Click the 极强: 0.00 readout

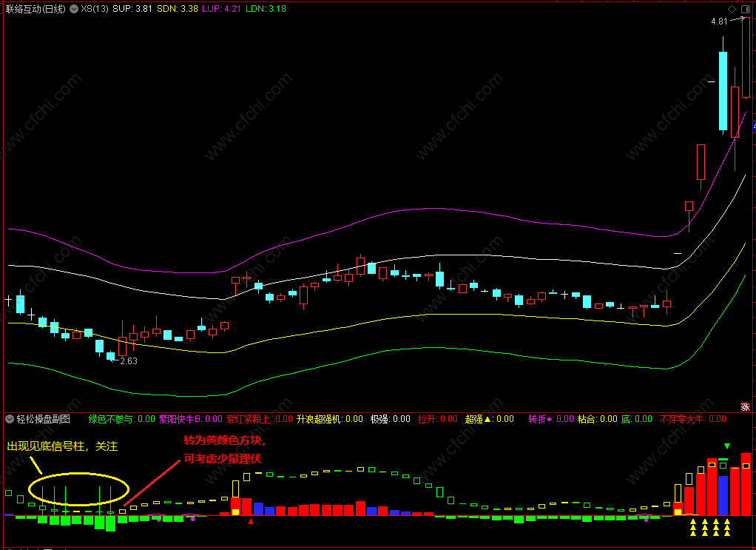coord(390,419)
